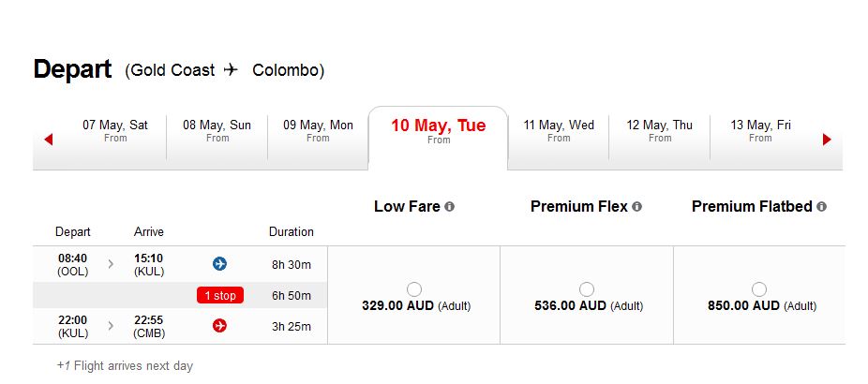Choose the 12 May, Thu date tab
The width and height of the screenshot is (868, 384).
click(x=659, y=131)
